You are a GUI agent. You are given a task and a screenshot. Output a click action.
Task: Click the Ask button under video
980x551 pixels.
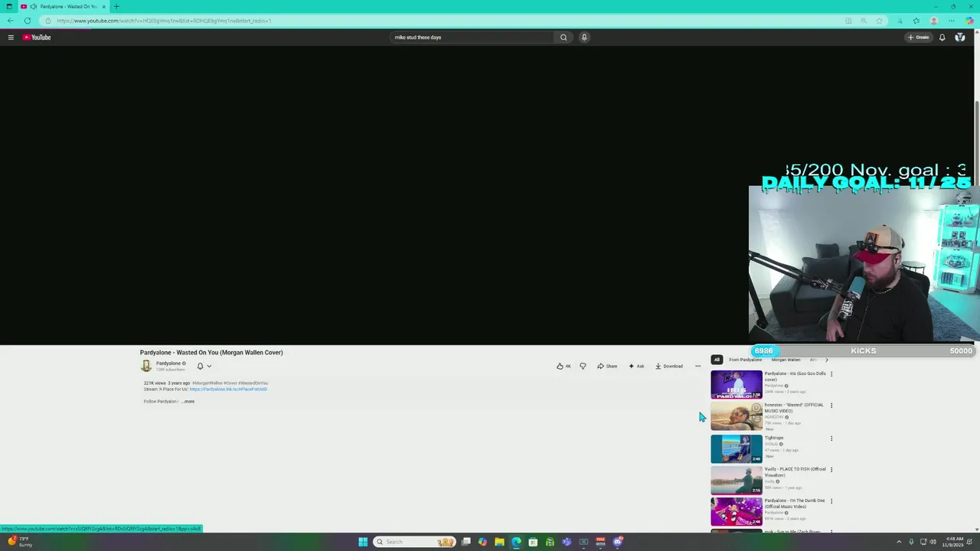636,366
